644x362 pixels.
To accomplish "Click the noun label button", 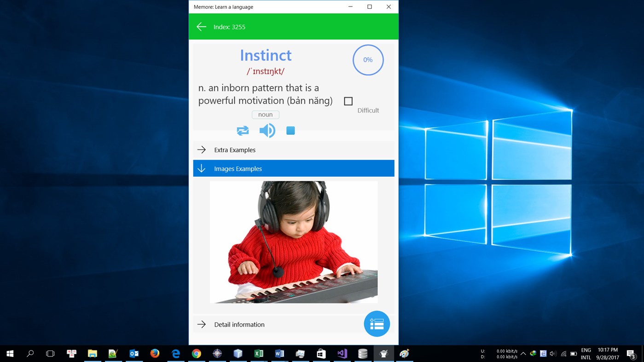I will click(x=265, y=114).
